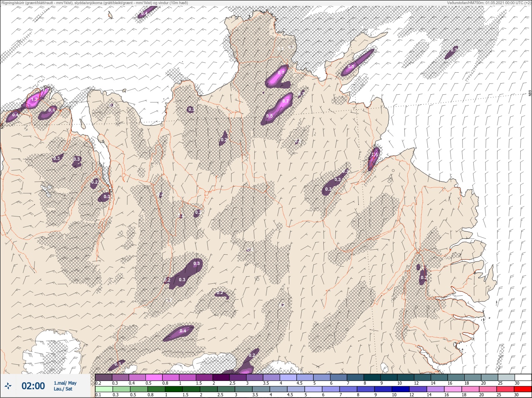
Task: Pick the bottom-row pale green swatch labeled 0.1
Action: click(103, 389)
